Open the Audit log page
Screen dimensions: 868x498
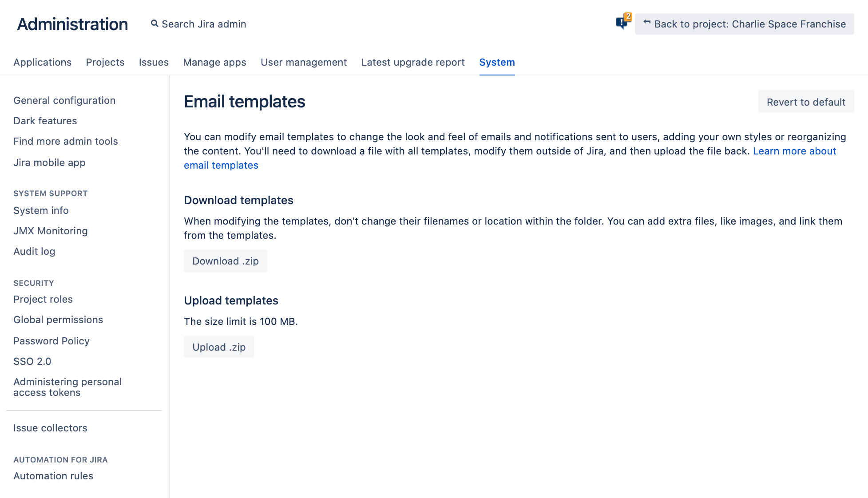tap(34, 251)
